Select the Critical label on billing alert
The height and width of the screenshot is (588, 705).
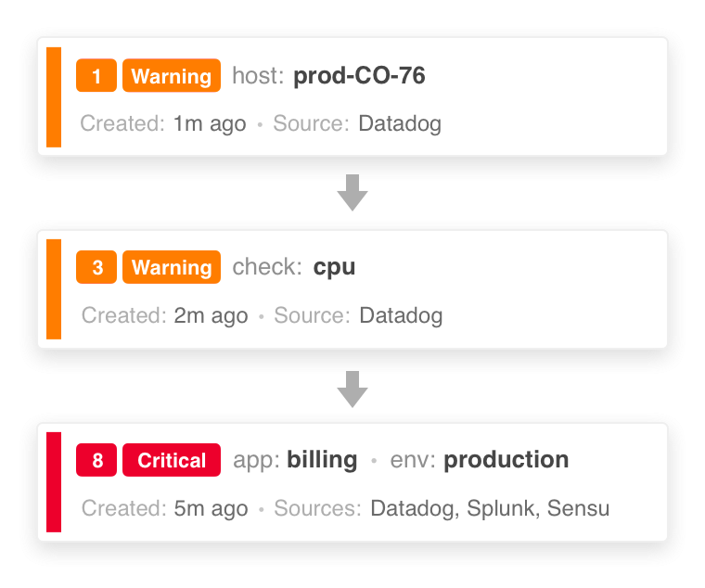172,460
